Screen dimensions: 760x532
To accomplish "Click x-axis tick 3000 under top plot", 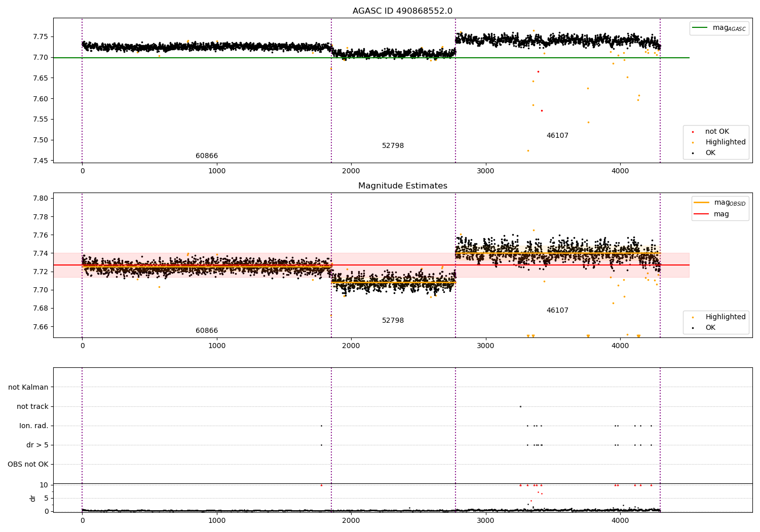I will [x=485, y=171].
